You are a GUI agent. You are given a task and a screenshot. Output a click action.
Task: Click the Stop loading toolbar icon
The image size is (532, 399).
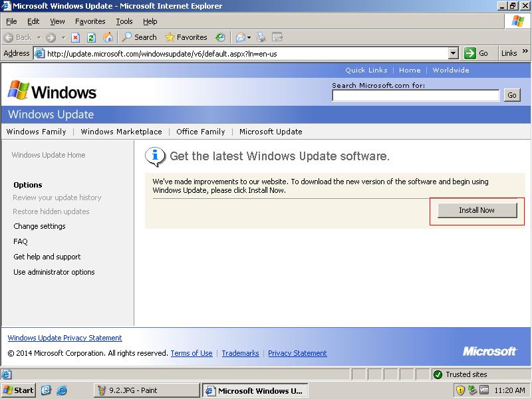[x=76, y=37]
